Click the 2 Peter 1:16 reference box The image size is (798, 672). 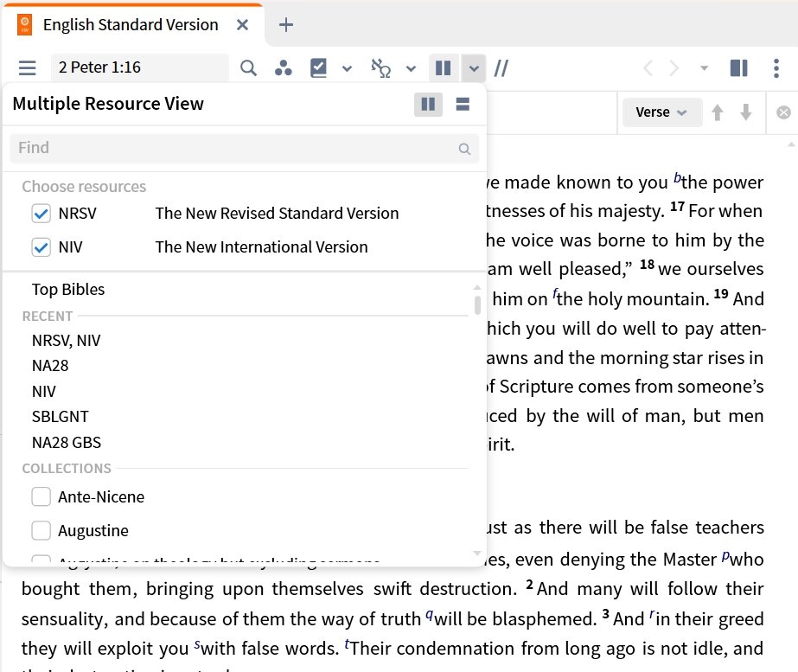click(139, 67)
